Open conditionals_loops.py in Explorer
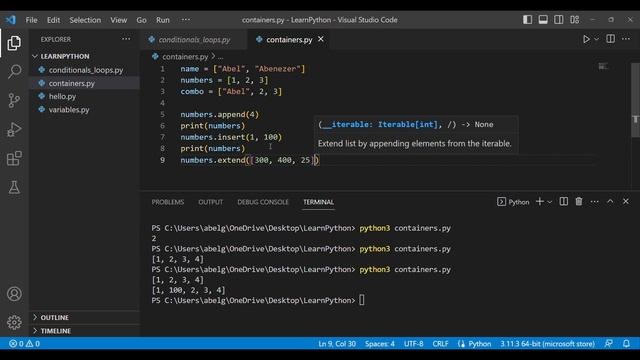The width and height of the screenshot is (640, 360). click(x=86, y=70)
